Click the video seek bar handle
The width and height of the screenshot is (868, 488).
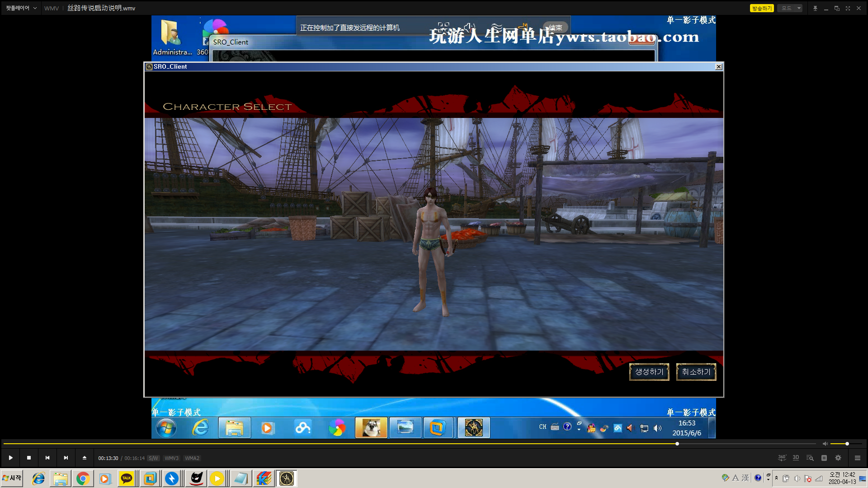point(677,444)
